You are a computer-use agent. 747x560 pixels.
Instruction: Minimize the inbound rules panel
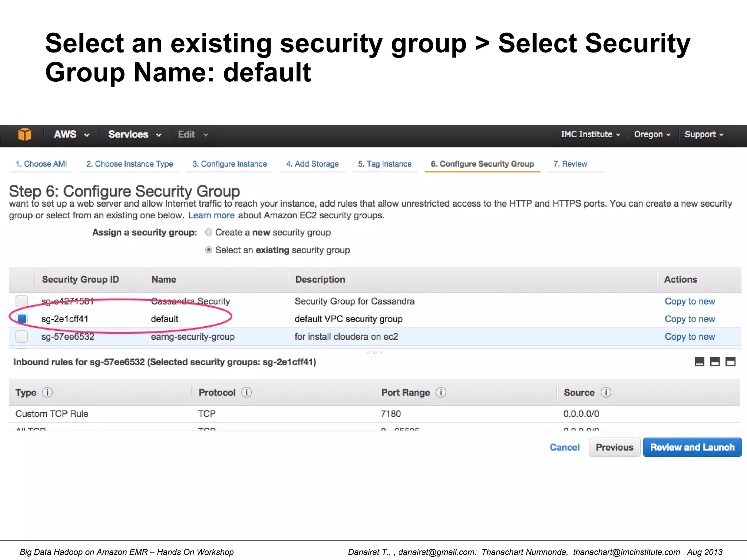699,362
